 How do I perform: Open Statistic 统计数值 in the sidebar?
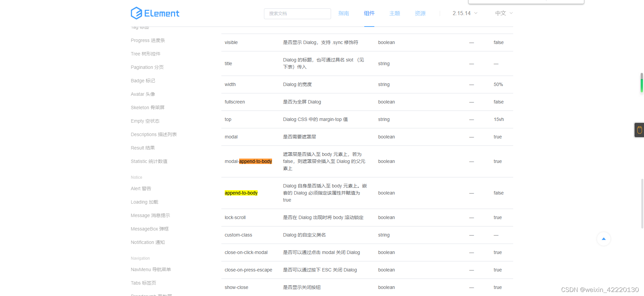click(149, 161)
